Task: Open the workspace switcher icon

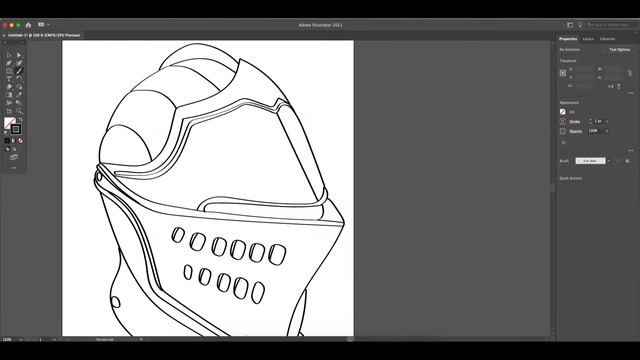Action: click(570, 25)
